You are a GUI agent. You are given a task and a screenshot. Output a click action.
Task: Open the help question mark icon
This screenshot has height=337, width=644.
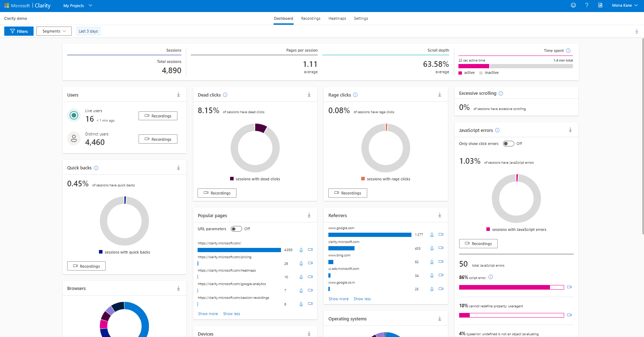click(587, 5)
